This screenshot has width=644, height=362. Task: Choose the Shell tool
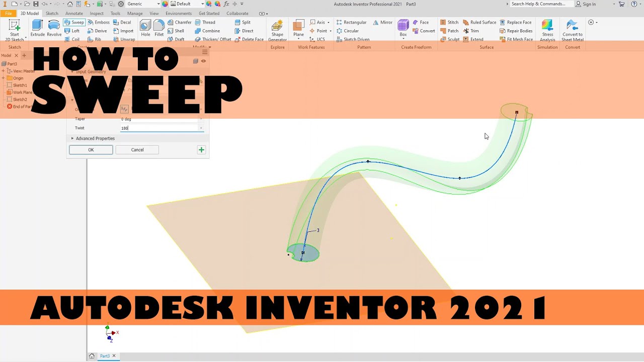(176, 31)
